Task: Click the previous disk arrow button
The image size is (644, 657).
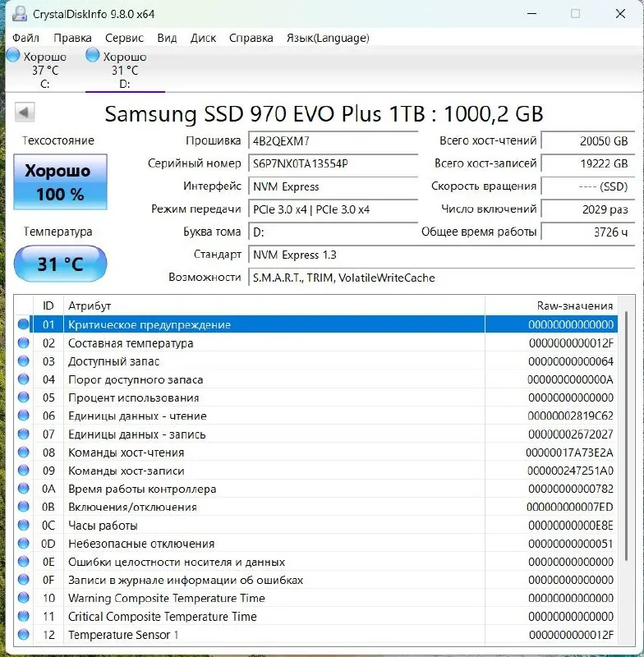Action: point(25,113)
